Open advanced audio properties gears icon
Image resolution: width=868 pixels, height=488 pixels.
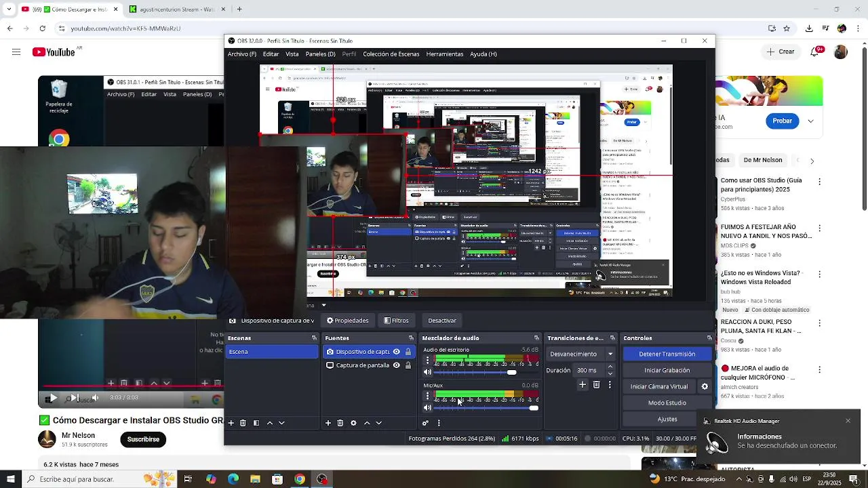pyautogui.click(x=425, y=423)
